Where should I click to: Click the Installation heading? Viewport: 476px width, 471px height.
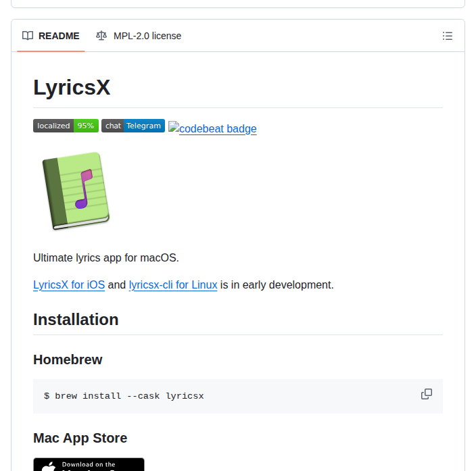click(x=76, y=320)
